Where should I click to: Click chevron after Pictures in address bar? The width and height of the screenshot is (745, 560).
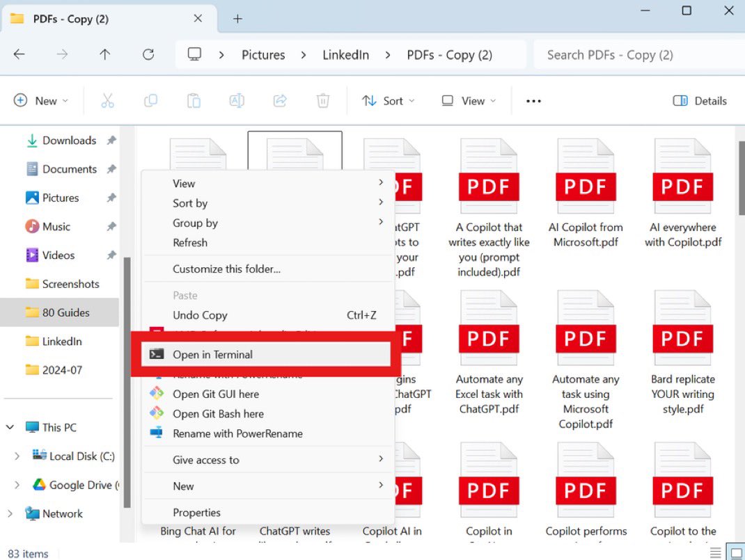[304, 55]
